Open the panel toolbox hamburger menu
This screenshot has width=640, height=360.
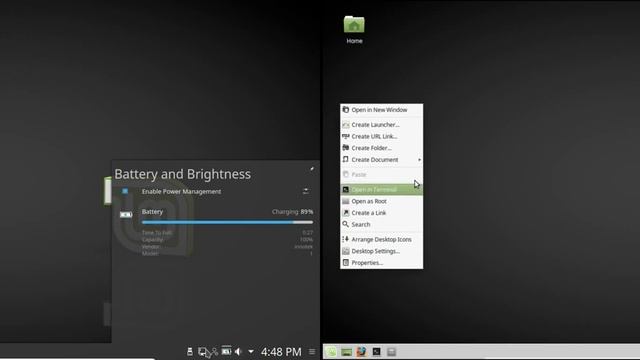(x=312, y=351)
